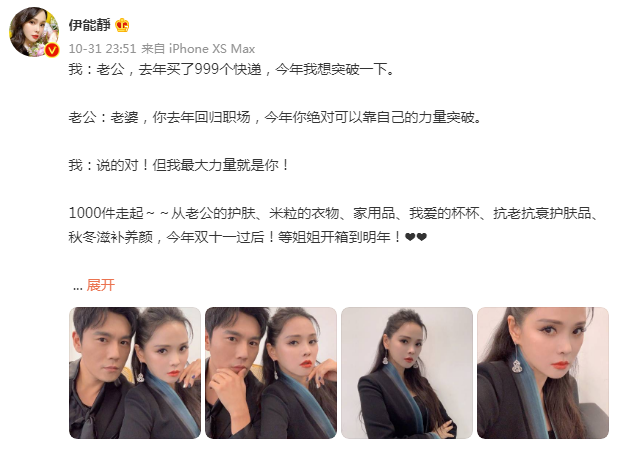The height and width of the screenshot is (457, 629).
Task: Click the line starting with 老公：老婆
Action: 275,117
